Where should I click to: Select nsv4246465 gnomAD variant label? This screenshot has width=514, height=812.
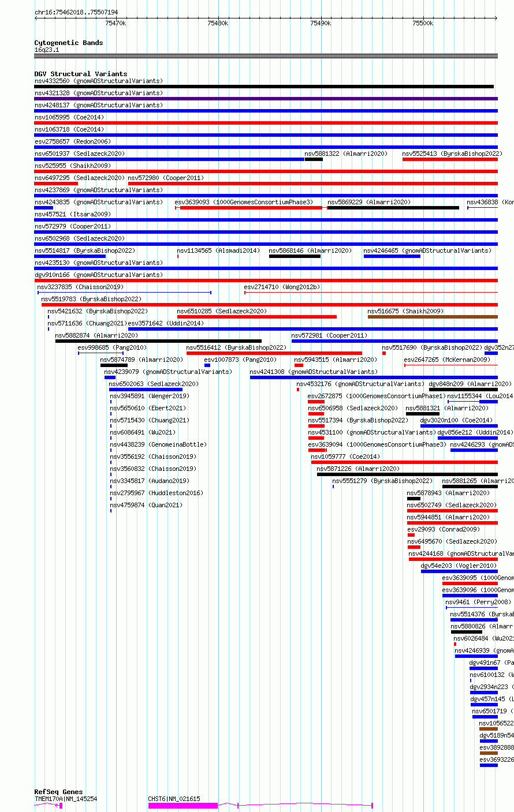pos(428,250)
